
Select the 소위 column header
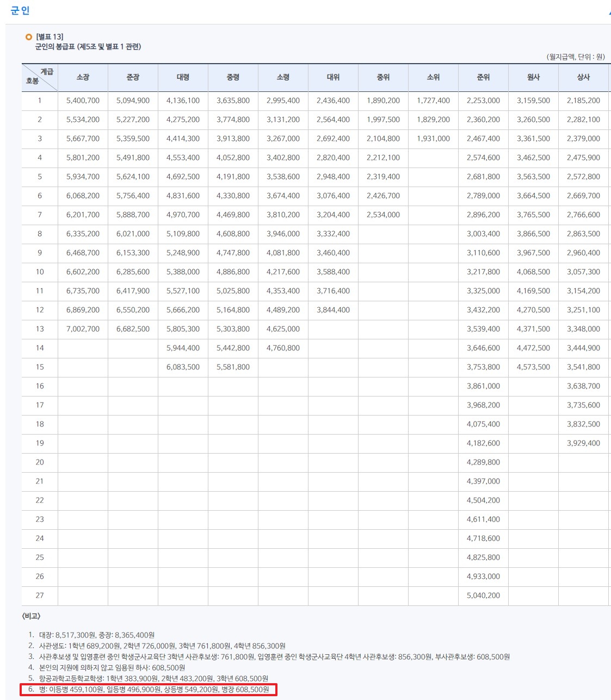coord(433,77)
